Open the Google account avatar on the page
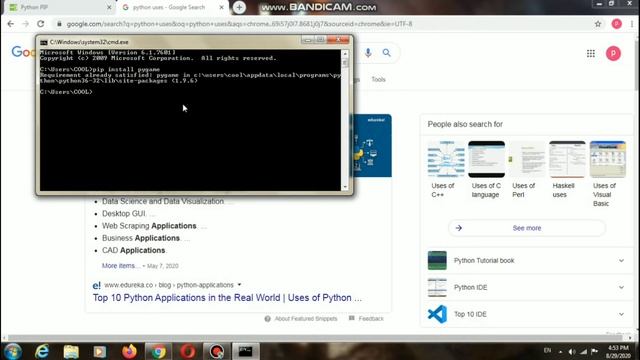The height and width of the screenshot is (360, 640). [613, 53]
